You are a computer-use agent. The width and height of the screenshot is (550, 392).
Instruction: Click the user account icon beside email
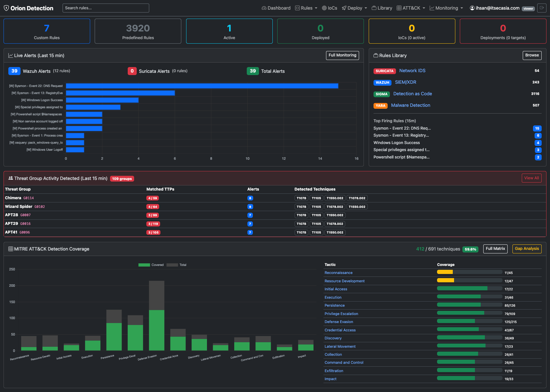(472, 8)
